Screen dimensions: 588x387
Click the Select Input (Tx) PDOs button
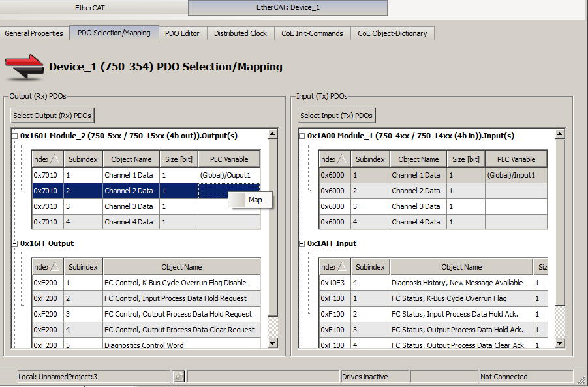pos(336,116)
